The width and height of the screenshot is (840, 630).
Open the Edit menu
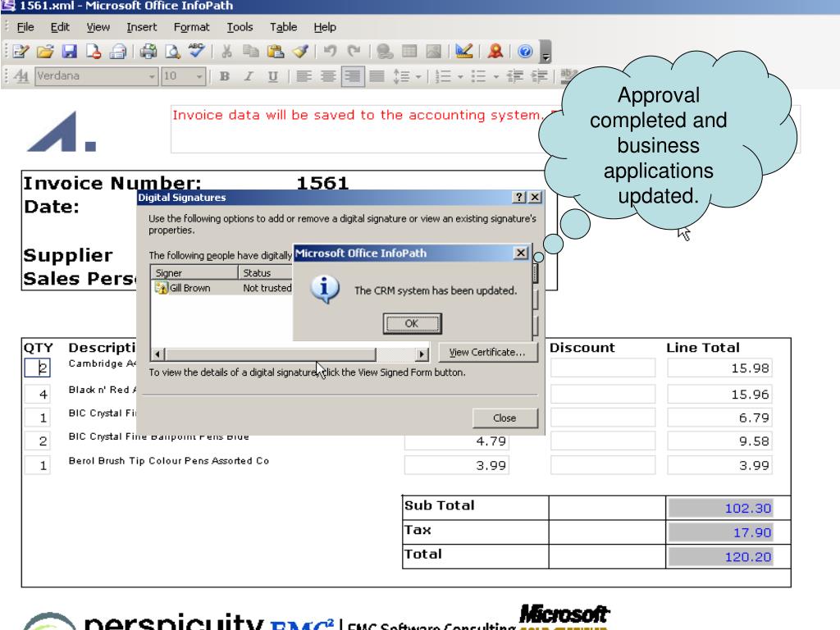coord(60,27)
